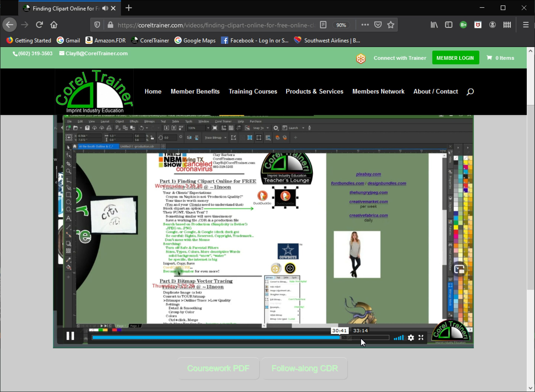Open Gmail bookmark

[68, 41]
